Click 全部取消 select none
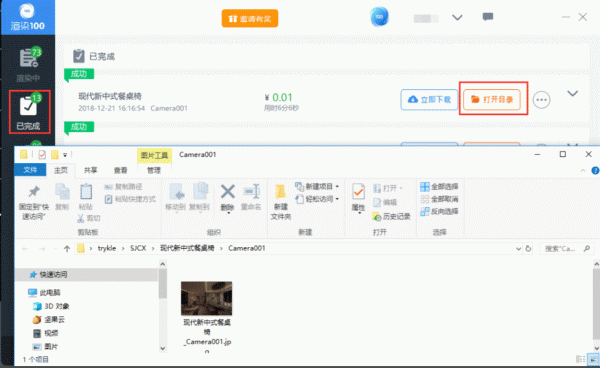600x368 pixels. pos(439,199)
